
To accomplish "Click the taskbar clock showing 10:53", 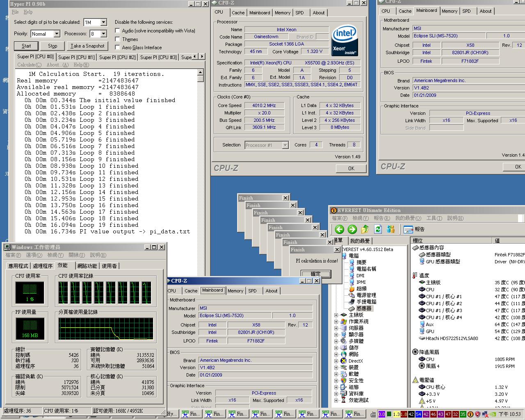I will pyautogui.click(x=509, y=414).
